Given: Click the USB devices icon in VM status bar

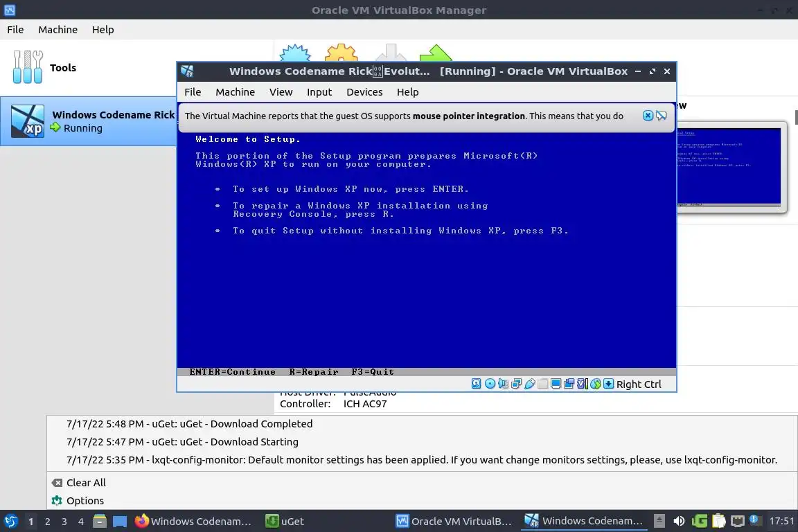Looking at the screenshot, I should (x=530, y=384).
